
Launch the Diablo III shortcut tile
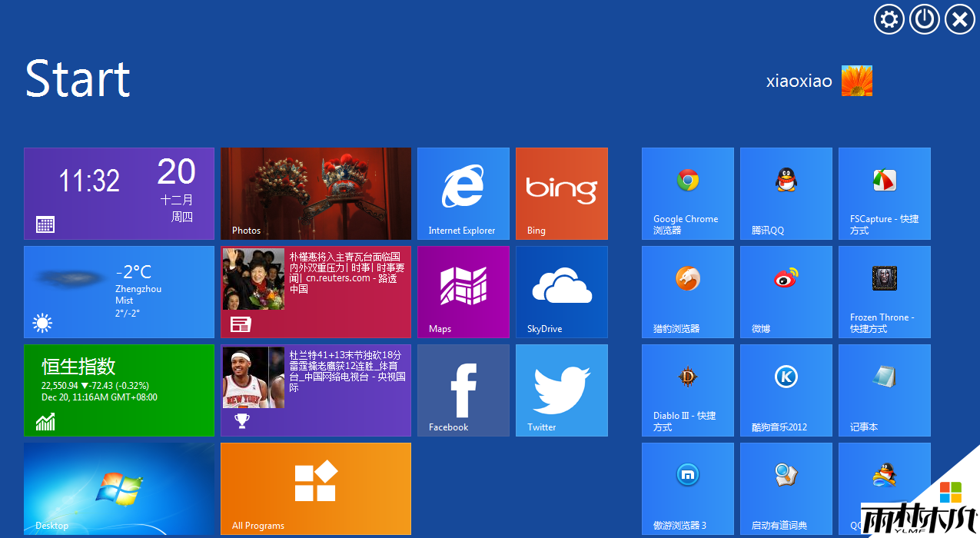coord(688,390)
